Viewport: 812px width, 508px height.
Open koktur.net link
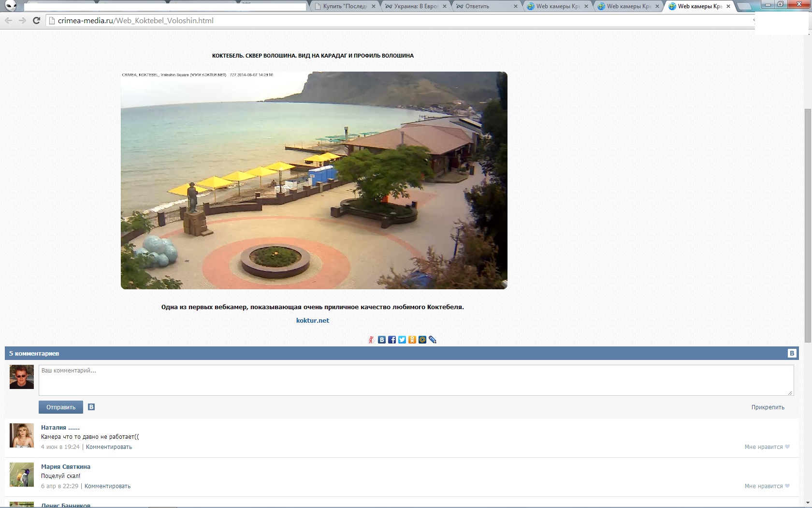313,320
